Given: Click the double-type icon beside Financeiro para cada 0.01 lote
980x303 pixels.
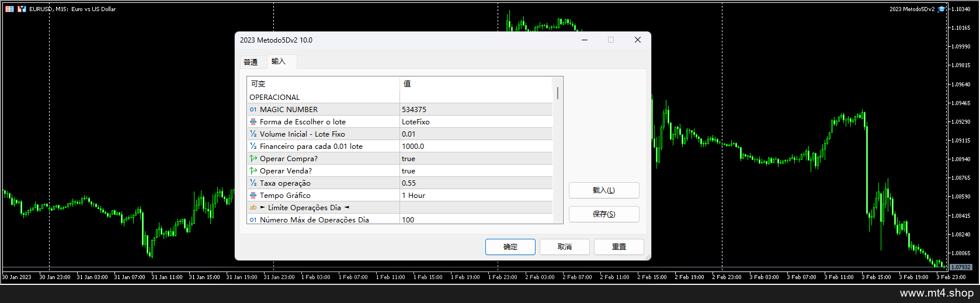Looking at the screenshot, I should point(253,146).
